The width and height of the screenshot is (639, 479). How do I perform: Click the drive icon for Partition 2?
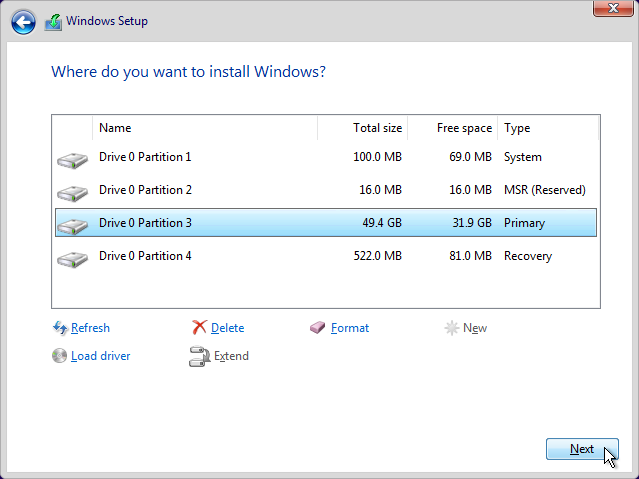click(x=73, y=194)
